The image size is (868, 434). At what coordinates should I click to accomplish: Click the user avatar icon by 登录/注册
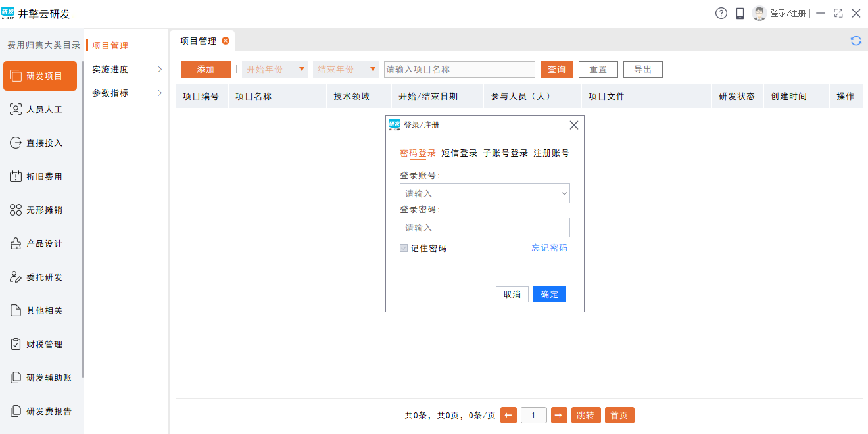[759, 13]
